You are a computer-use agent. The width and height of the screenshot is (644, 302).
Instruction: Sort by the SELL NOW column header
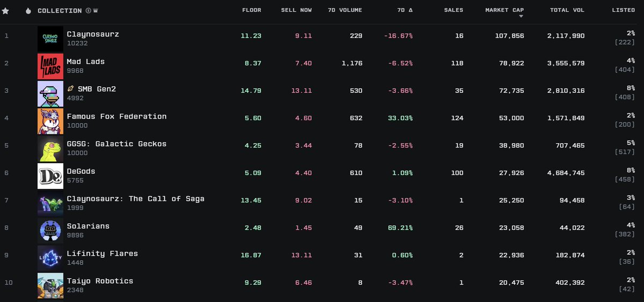click(296, 10)
